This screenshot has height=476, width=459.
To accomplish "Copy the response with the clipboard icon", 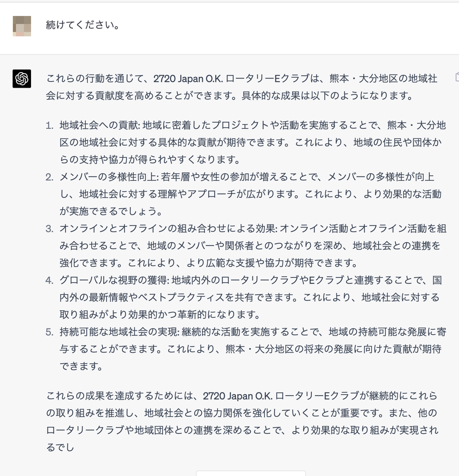I will tap(457, 77).
